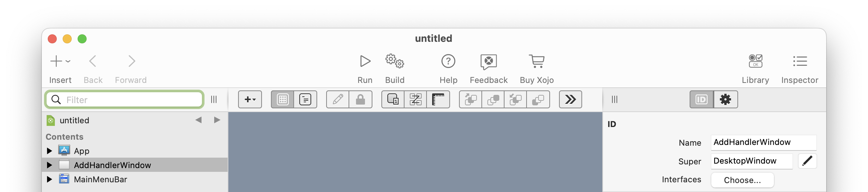Click the Choose... interfaces button
The width and height of the screenshot is (868, 192).
(742, 180)
